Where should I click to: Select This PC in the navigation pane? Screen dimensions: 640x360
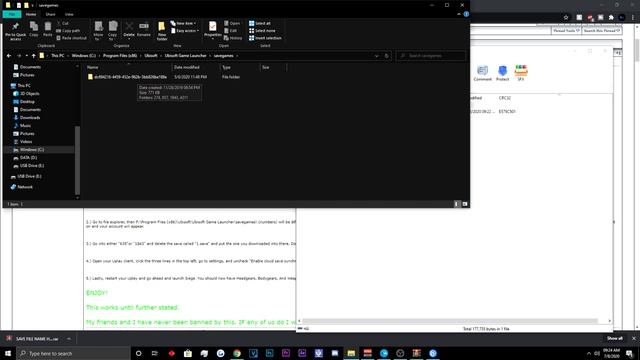[x=24, y=86]
